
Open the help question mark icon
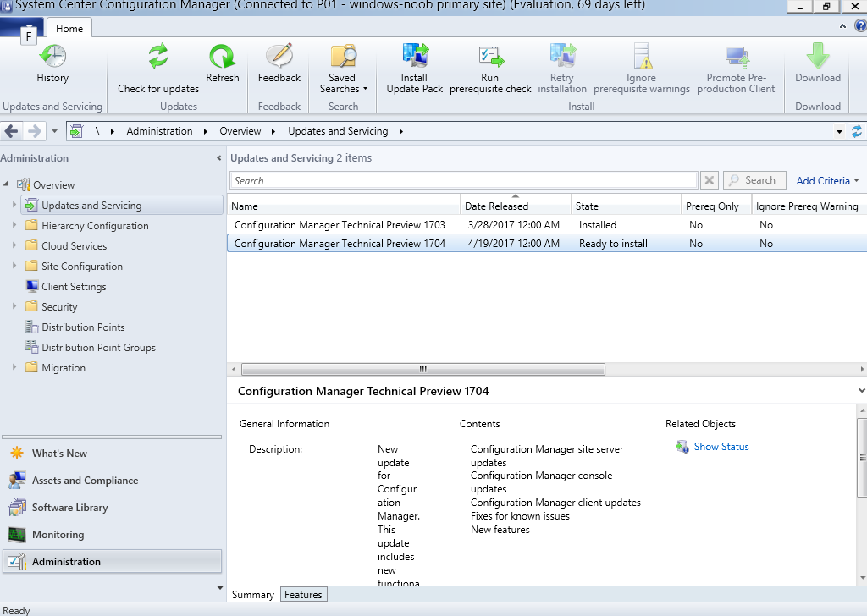click(860, 26)
